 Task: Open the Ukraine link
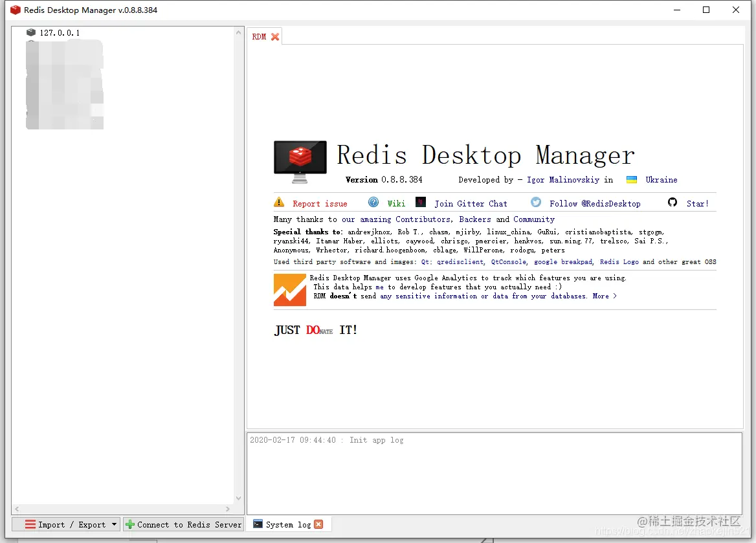pos(661,180)
